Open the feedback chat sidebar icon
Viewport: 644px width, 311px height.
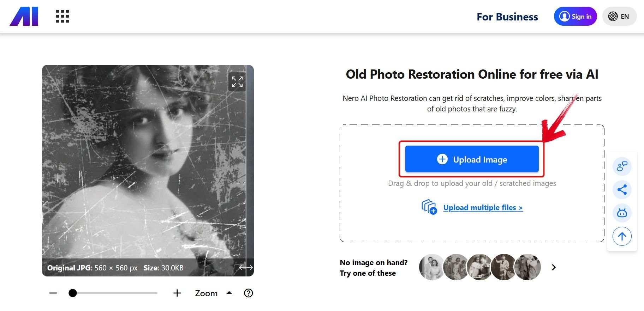tap(622, 166)
